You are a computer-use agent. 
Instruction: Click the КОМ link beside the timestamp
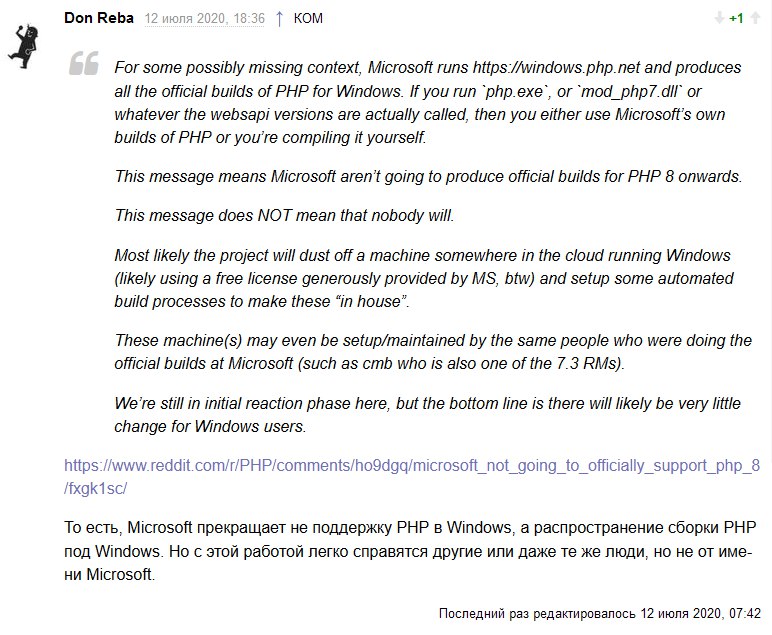point(308,19)
